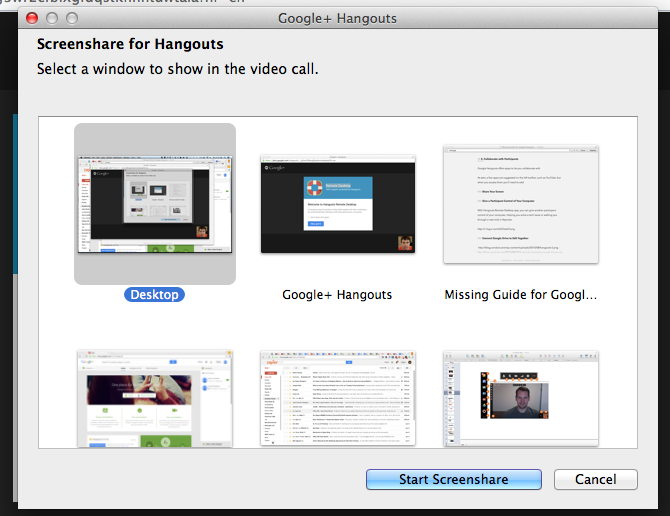The height and width of the screenshot is (516, 670).
Task: Click the Missing Guide for Googl... caption
Action: [x=520, y=294]
